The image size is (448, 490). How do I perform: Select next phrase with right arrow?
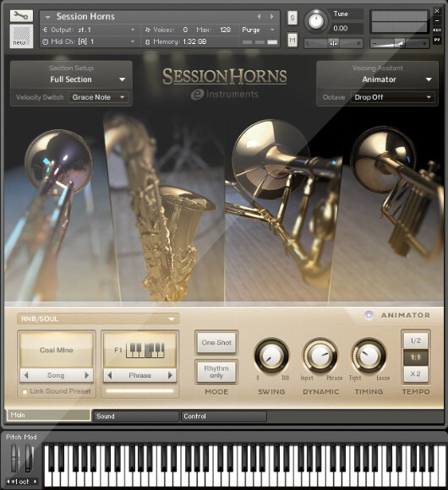(170, 375)
